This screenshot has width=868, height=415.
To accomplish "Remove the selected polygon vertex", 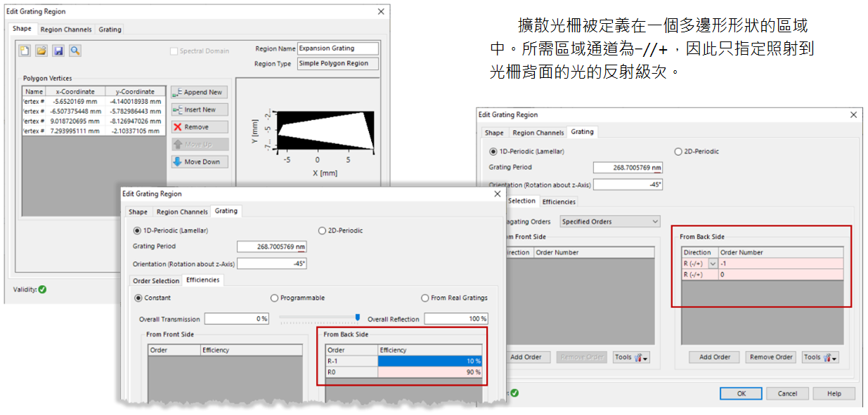I will coord(200,127).
